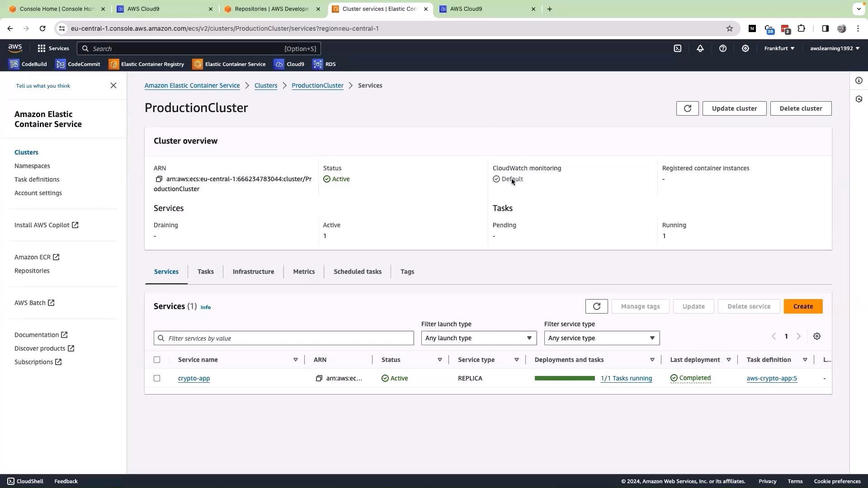This screenshot has width=868, height=488.
Task: Open the notifications bell icon
Action: tap(700, 48)
